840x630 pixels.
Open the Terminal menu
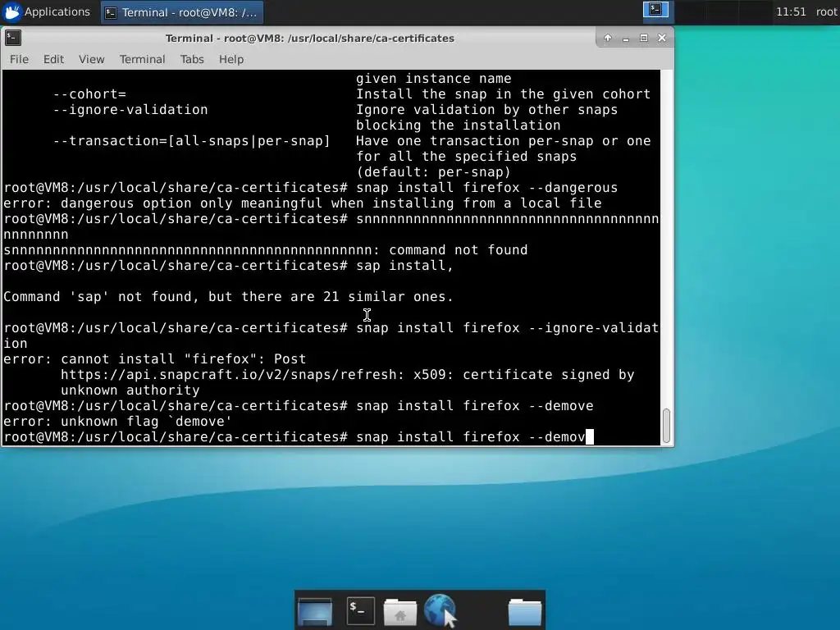[x=142, y=59]
